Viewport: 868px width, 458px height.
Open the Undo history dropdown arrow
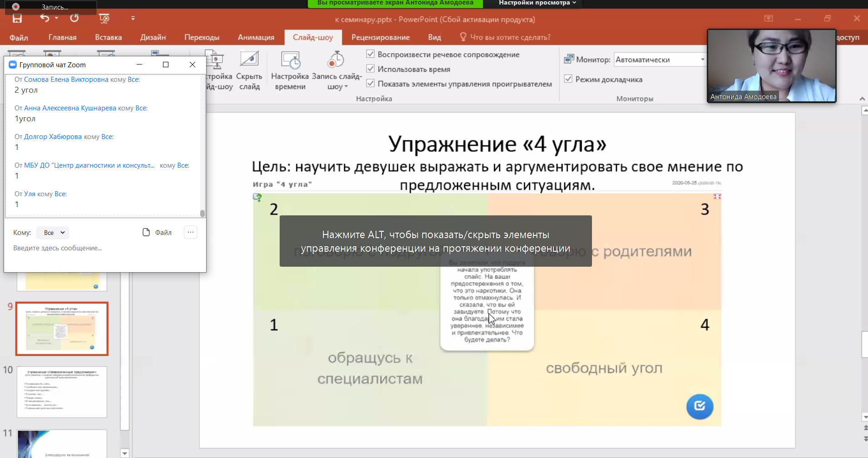click(x=57, y=18)
